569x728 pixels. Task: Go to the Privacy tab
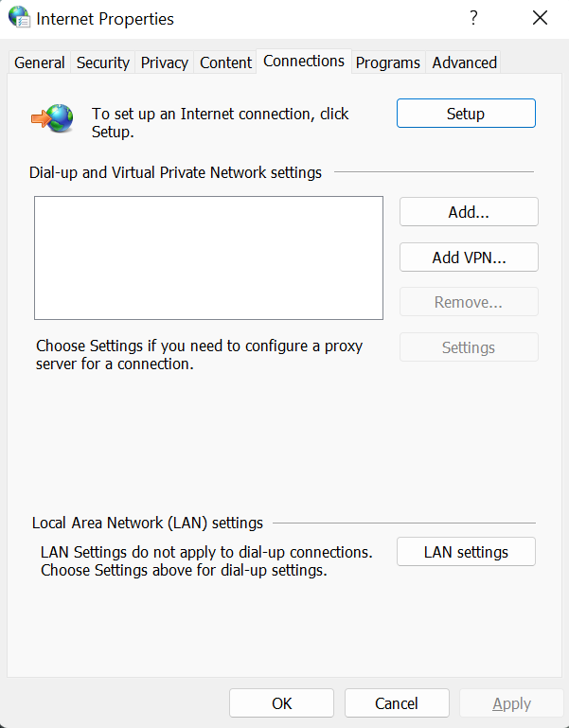click(165, 62)
